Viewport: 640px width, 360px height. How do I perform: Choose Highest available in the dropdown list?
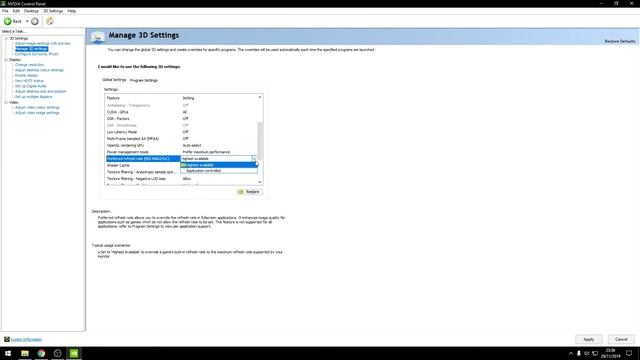219,165
